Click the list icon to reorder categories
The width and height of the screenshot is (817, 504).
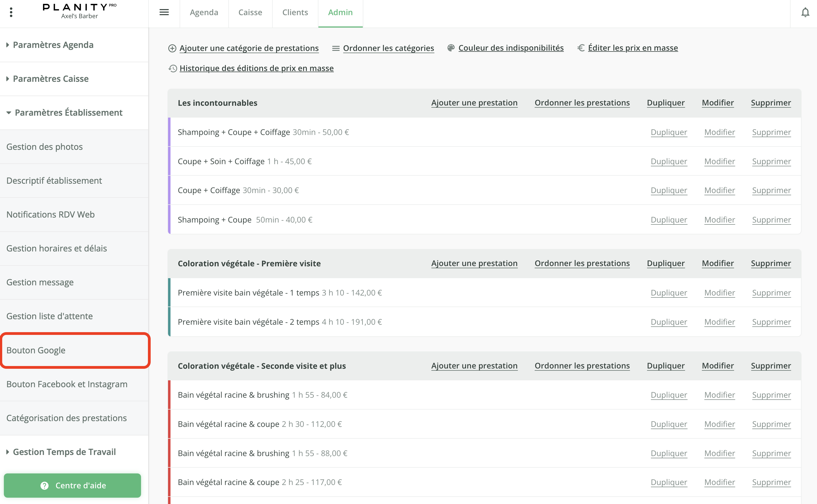pyautogui.click(x=336, y=48)
